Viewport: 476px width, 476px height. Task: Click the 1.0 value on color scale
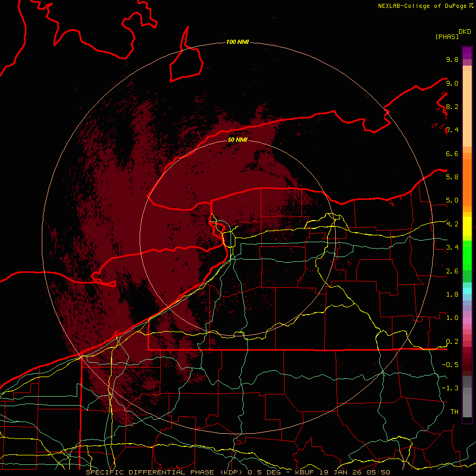click(452, 318)
